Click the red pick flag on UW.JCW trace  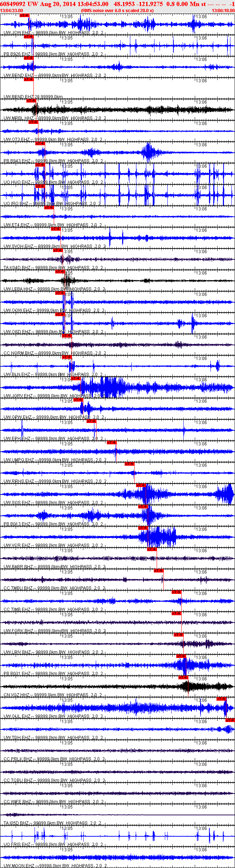(x=24, y=16)
